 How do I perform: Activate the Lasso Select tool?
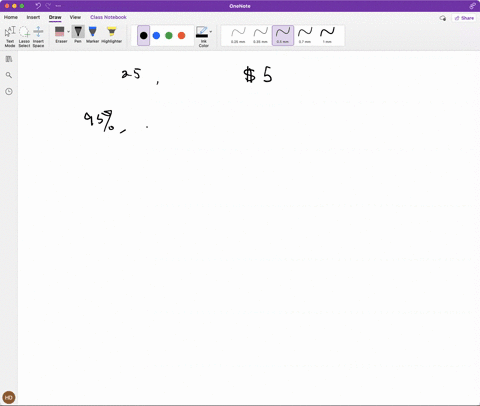pyautogui.click(x=24, y=36)
